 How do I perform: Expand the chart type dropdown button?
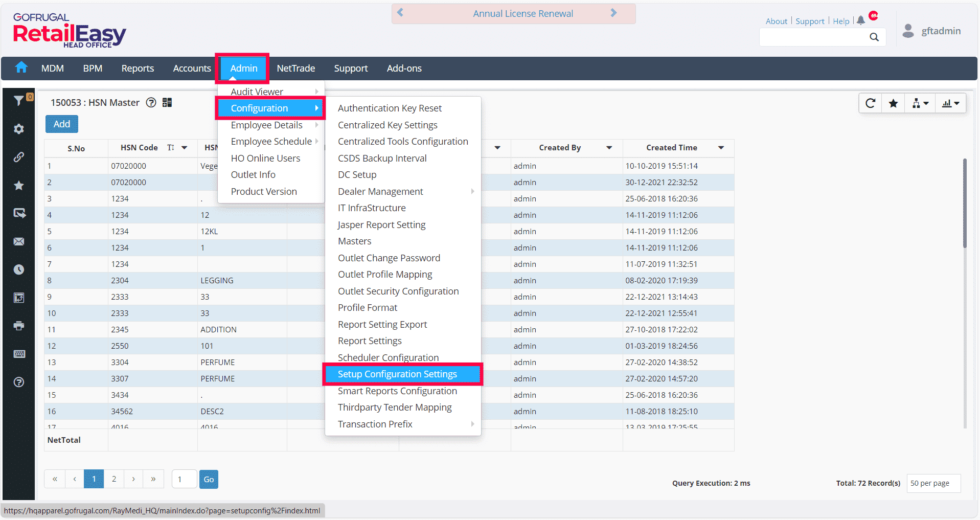click(951, 103)
